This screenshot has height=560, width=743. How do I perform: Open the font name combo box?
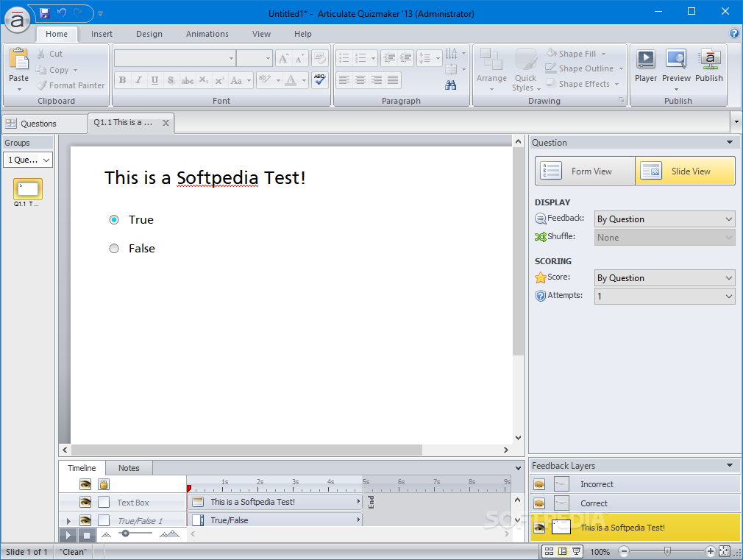tap(174, 58)
